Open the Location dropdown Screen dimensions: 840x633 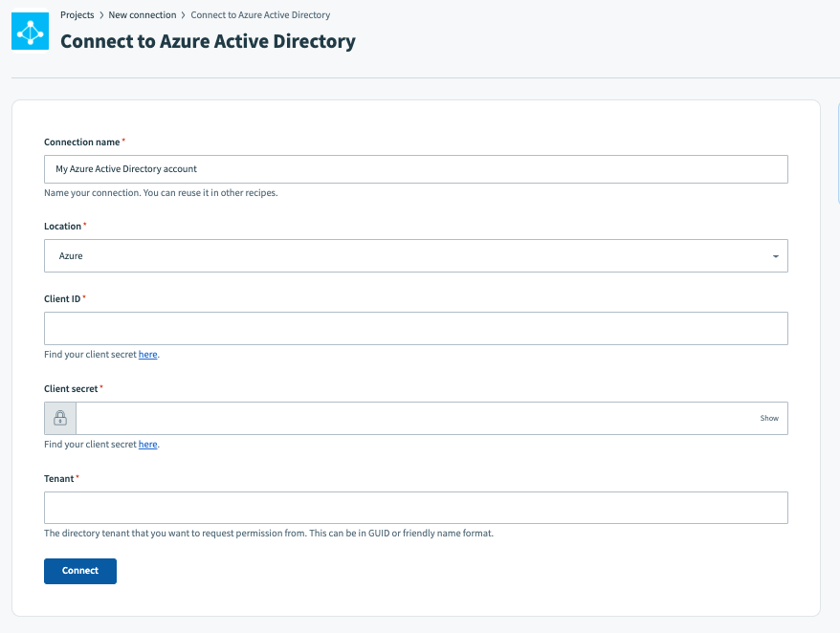tap(415, 255)
